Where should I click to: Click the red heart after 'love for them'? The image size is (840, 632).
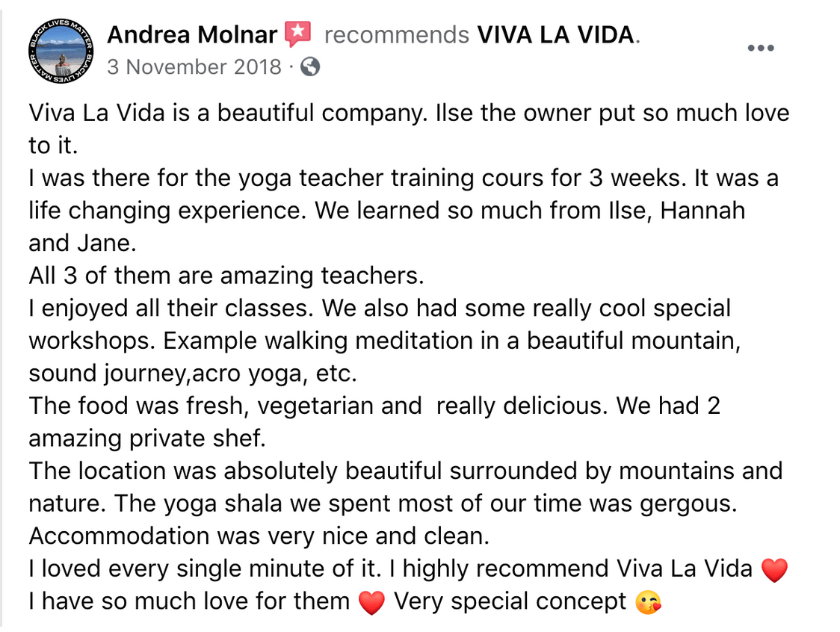371,603
